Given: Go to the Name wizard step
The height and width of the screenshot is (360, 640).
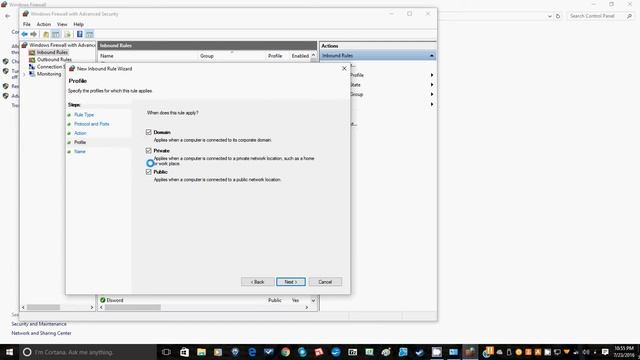Looking at the screenshot, I should [x=80, y=151].
